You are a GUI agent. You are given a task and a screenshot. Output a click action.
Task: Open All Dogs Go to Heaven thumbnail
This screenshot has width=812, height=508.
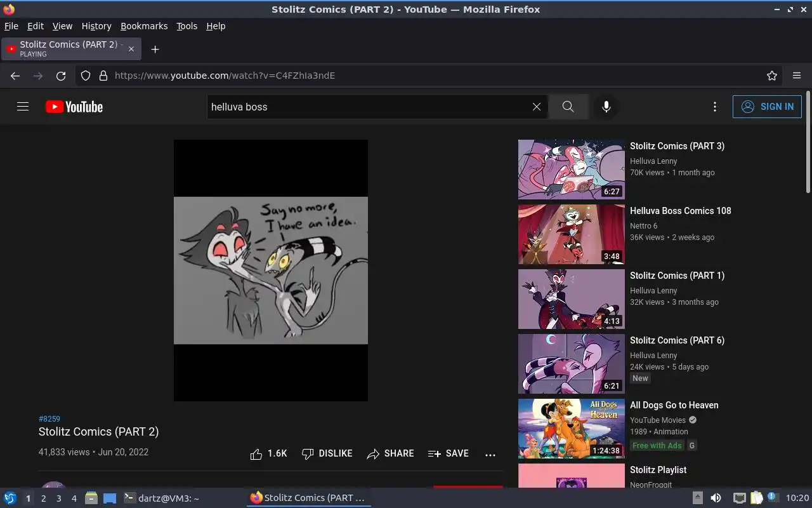(x=572, y=429)
